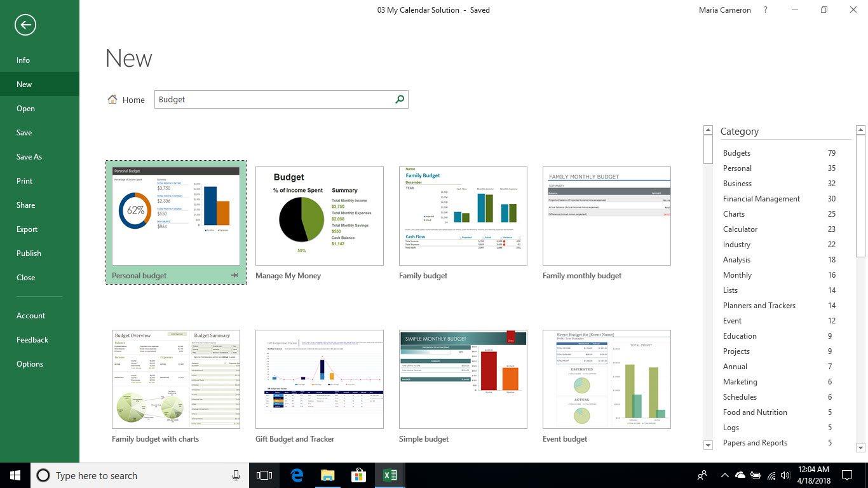Choose Save As from the sidebar

click(39, 156)
